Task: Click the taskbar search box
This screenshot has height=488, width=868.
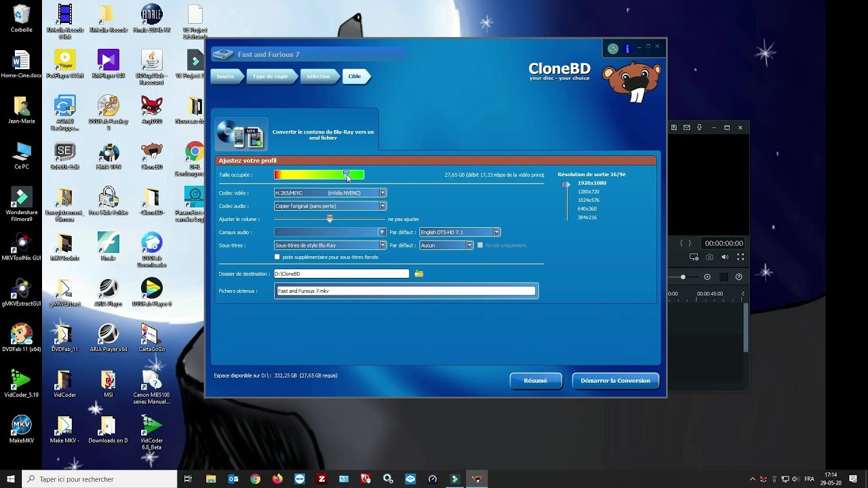Action: pos(100,479)
